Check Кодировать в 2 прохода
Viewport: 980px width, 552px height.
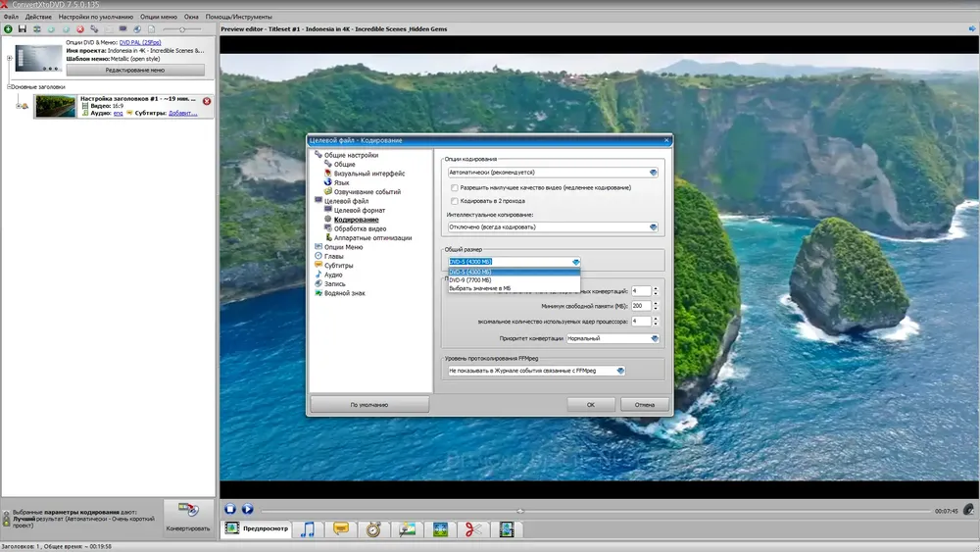point(455,201)
